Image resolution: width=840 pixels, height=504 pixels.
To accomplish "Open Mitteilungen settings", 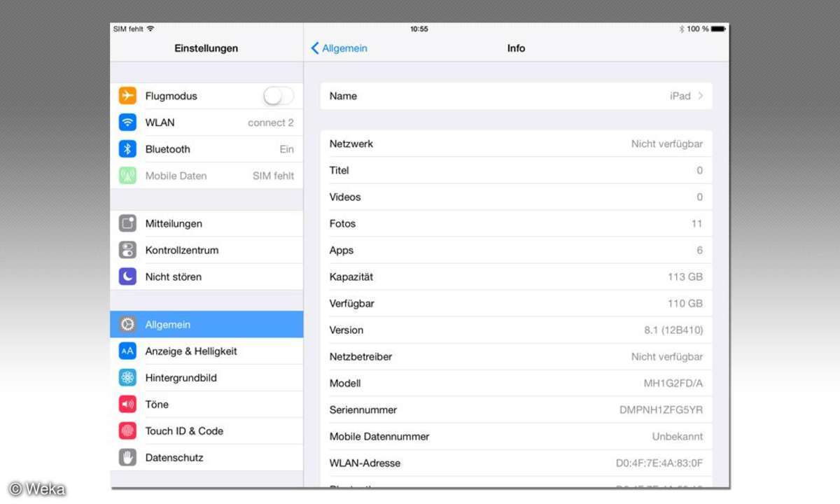I will tap(206, 223).
